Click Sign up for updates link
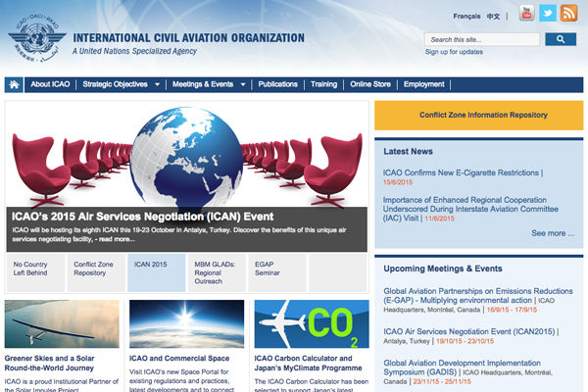 coord(454,52)
